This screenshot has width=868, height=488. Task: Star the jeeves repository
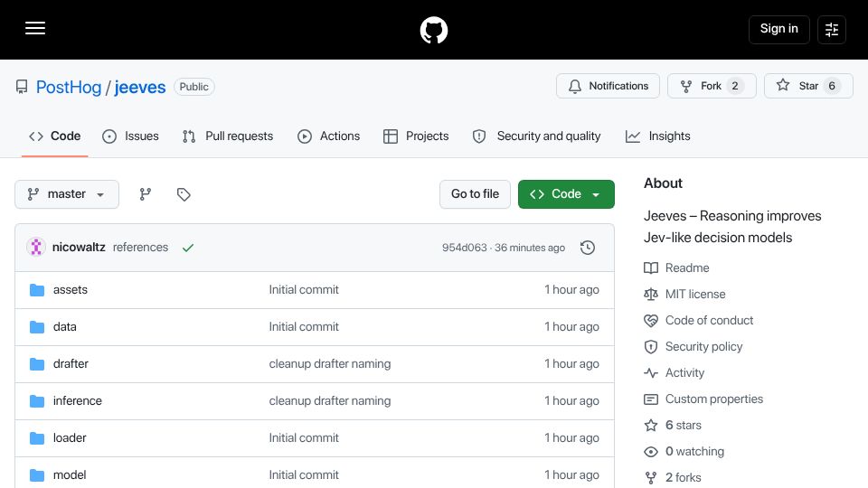pyautogui.click(x=808, y=86)
